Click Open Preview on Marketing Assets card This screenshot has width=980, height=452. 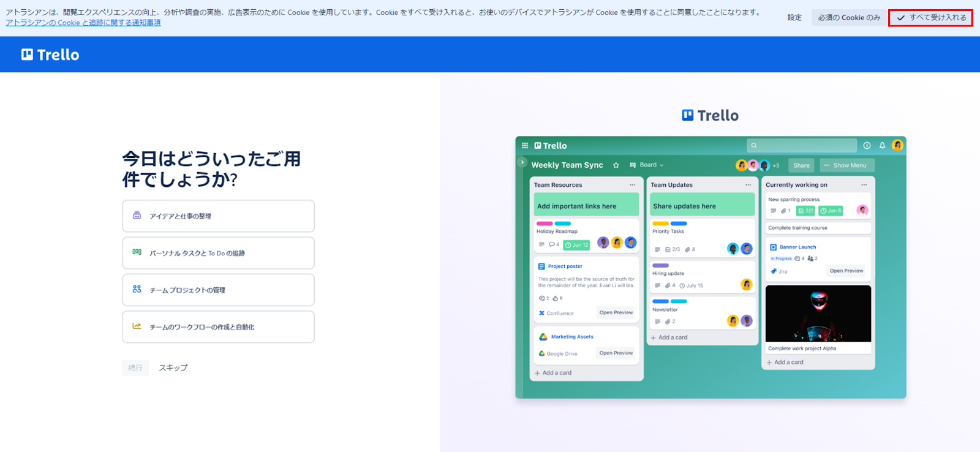point(616,353)
